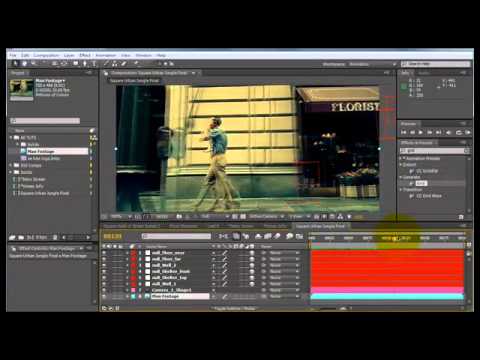Image resolution: width=480 pixels, height=360 pixels.
Task: Click the project panel search field
Action: click(x=45, y=121)
